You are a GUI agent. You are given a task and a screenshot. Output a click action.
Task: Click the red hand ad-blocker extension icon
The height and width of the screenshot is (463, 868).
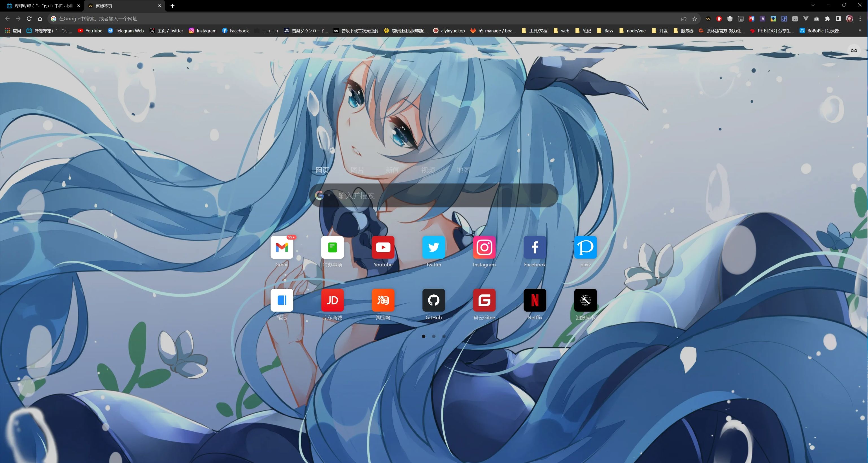coord(719,19)
